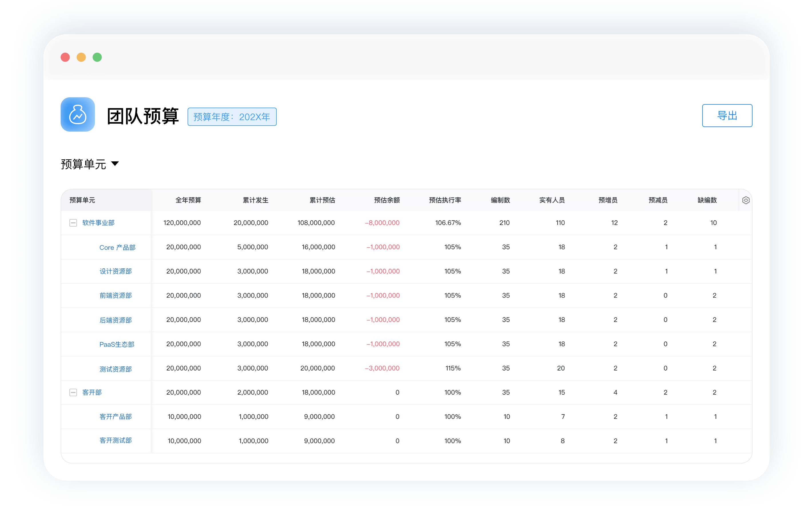Click the yellow minimize window dot
812x515 pixels.
tap(81, 58)
